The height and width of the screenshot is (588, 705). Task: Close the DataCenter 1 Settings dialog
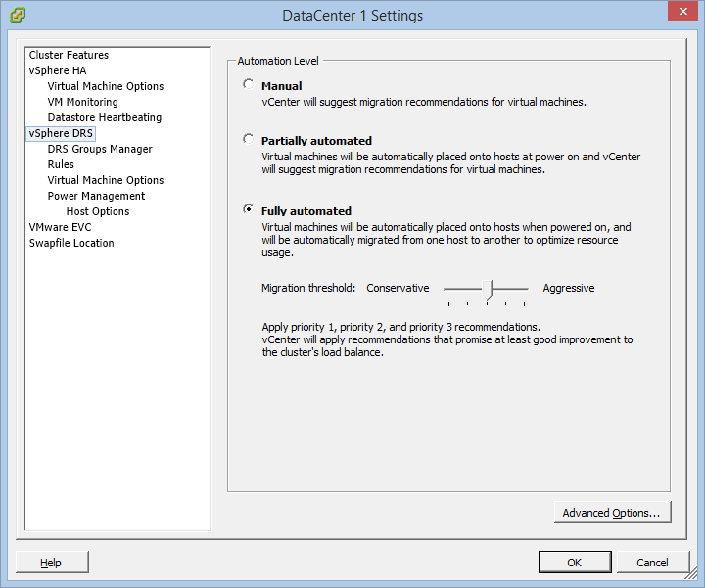(x=682, y=11)
